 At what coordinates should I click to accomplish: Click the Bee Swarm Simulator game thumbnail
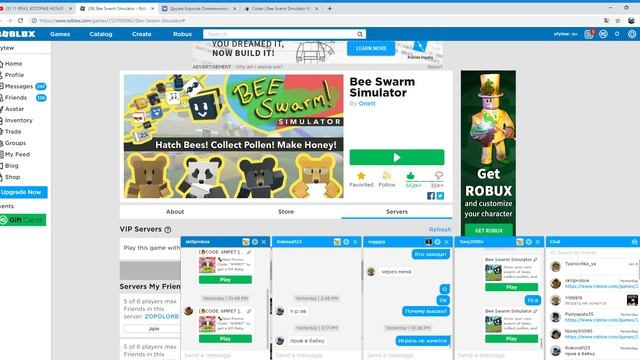[233, 136]
